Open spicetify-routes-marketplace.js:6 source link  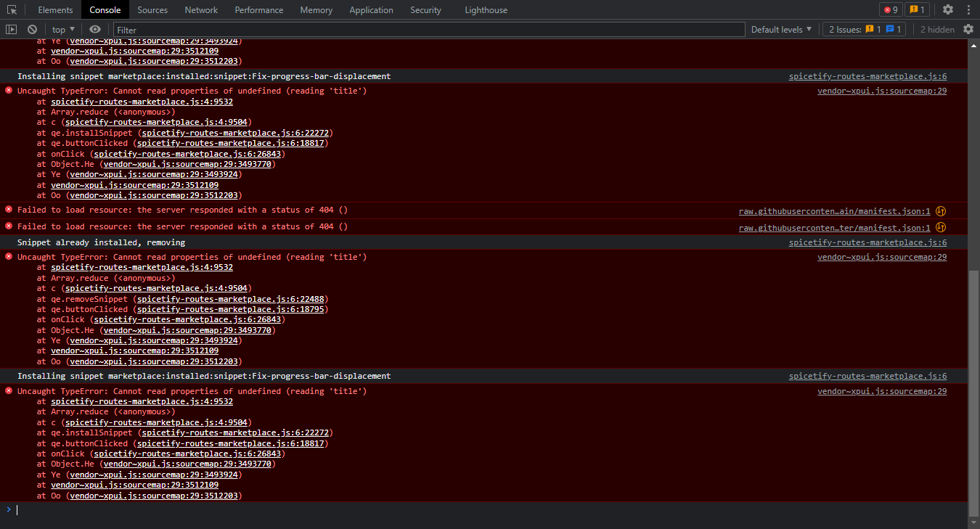(867, 76)
